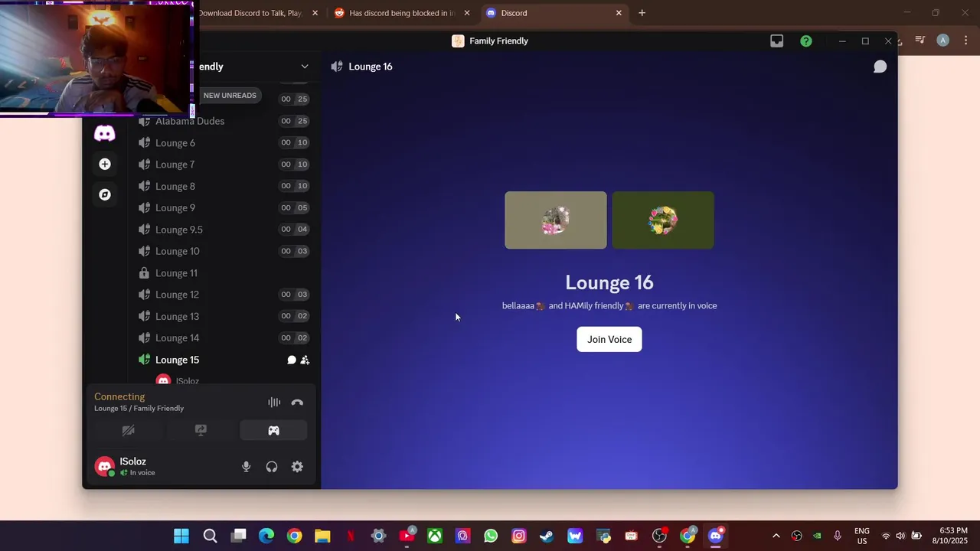Select locked Lounge 11 channel
The image size is (980, 551).
(x=224, y=273)
